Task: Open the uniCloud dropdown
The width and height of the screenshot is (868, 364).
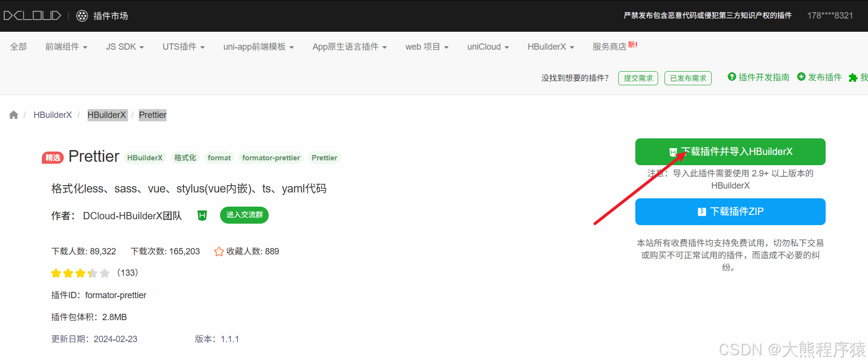Action: (488, 47)
